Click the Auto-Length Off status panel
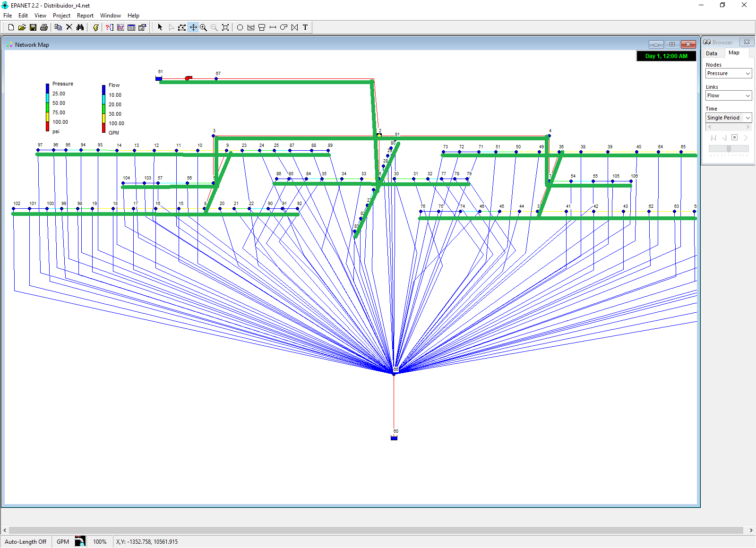Viewport: 756px width, 548px height. pos(26,542)
